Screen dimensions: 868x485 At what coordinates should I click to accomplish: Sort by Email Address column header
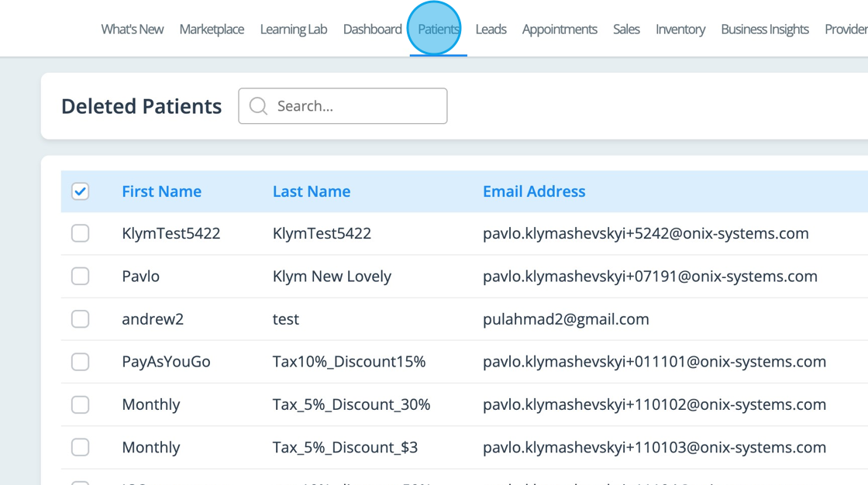click(534, 191)
